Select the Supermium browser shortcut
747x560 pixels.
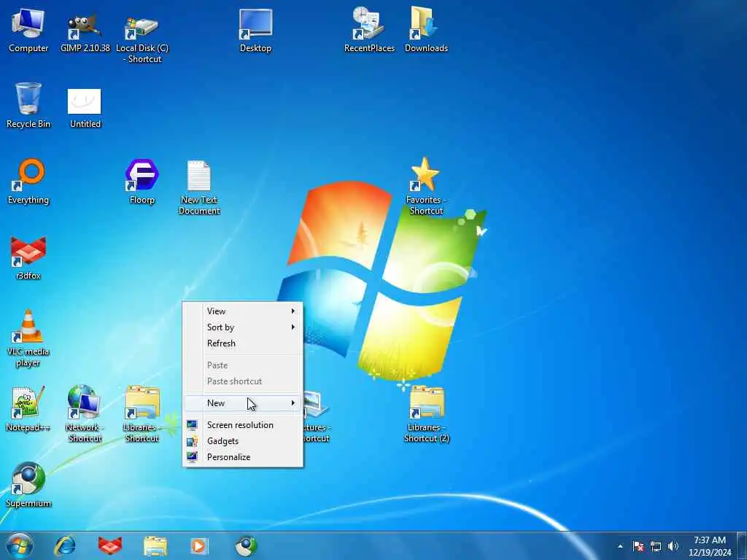click(x=28, y=485)
